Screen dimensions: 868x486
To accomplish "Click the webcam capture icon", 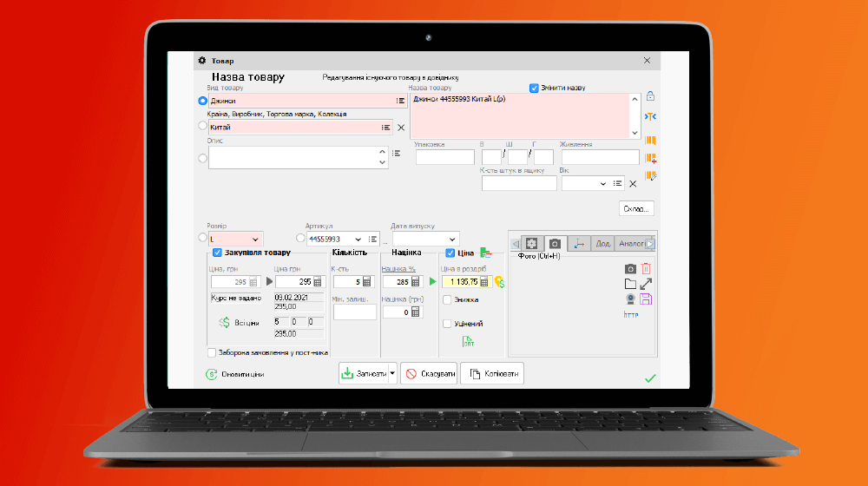I will 630,299.
